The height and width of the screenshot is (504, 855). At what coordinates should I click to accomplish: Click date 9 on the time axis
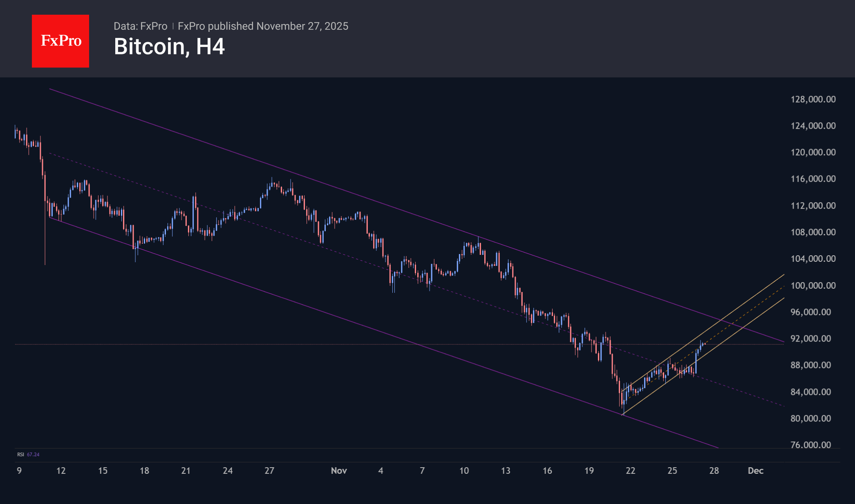(x=19, y=471)
